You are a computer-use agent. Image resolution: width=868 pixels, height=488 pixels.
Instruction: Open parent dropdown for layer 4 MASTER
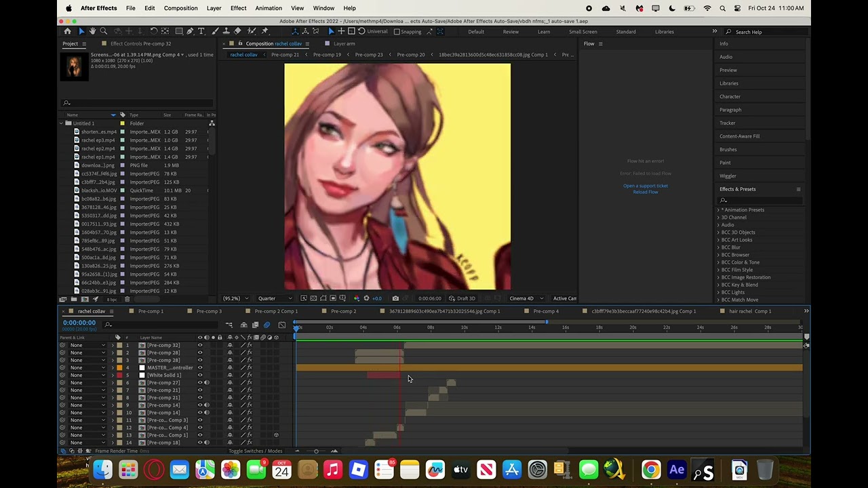(87, 367)
